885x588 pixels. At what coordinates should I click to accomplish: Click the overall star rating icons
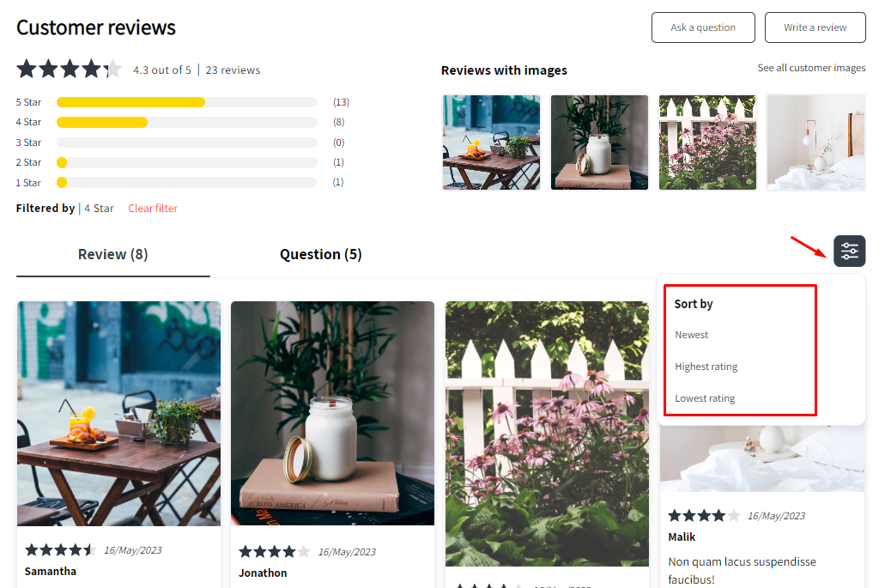click(x=69, y=70)
